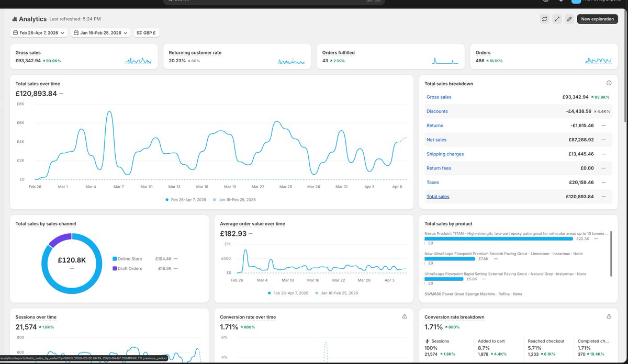Click the 21,574 sessions total value
Screen dimensions: 628x364
point(26,327)
